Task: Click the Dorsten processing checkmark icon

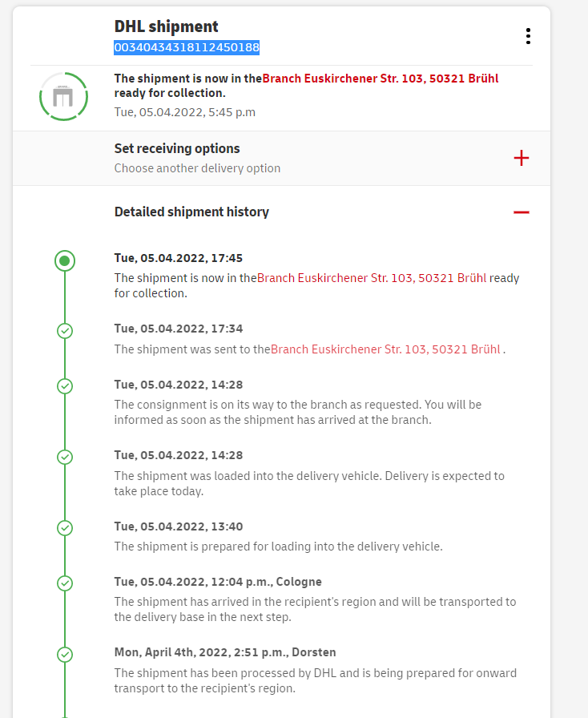Action: tap(65, 654)
